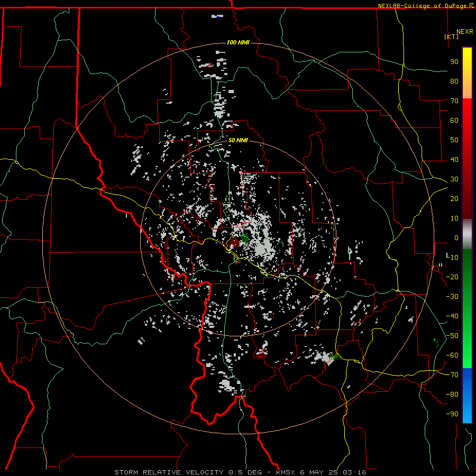Image resolution: width=476 pixels, height=476 pixels.
Task: Click the KMSX station identifier
Action: (286, 472)
